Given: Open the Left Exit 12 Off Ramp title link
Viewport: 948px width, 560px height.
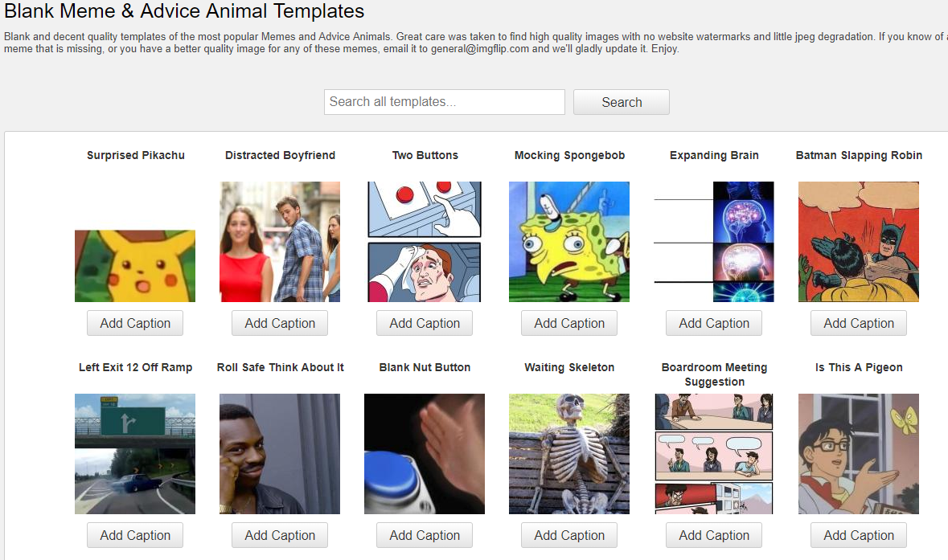Looking at the screenshot, I should click(135, 367).
